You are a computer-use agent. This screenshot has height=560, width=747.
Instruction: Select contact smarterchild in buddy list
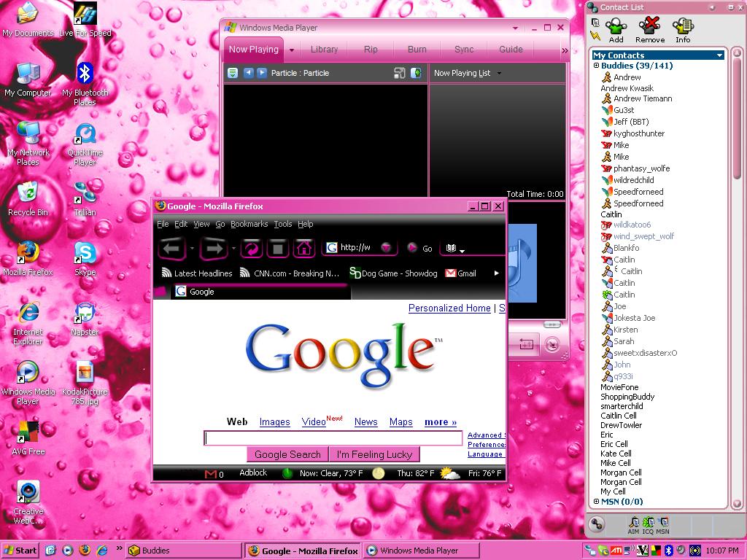point(622,406)
